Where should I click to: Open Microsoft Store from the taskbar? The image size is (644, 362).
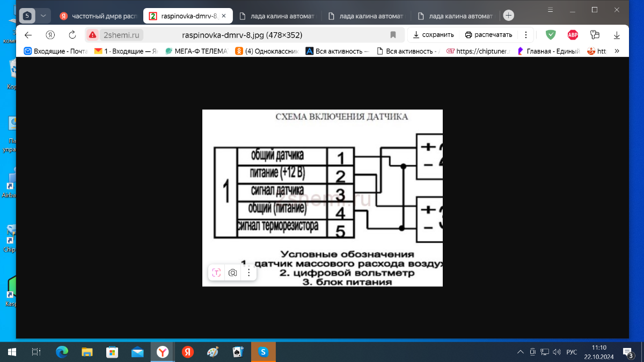click(112, 352)
